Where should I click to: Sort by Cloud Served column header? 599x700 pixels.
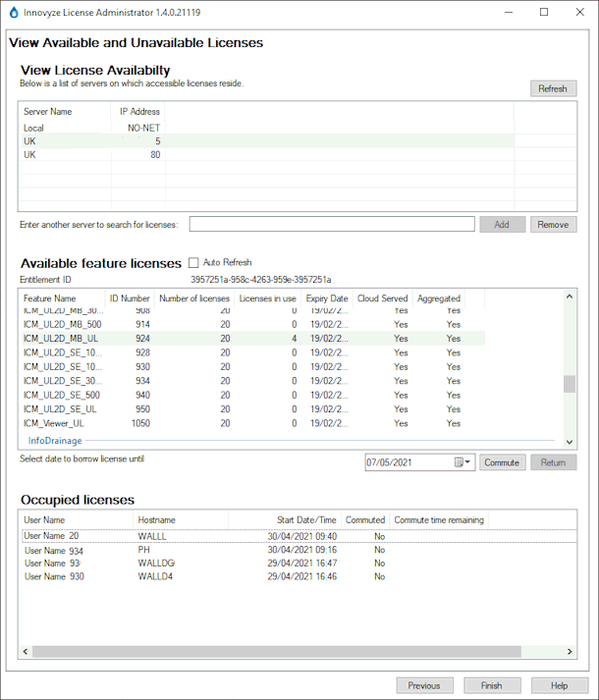point(382,298)
